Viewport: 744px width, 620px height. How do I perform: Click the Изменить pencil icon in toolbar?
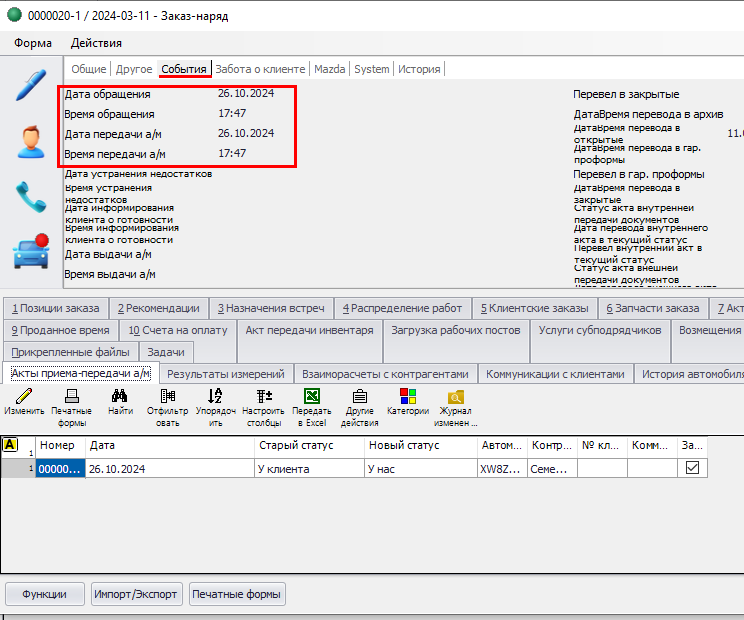(x=25, y=396)
